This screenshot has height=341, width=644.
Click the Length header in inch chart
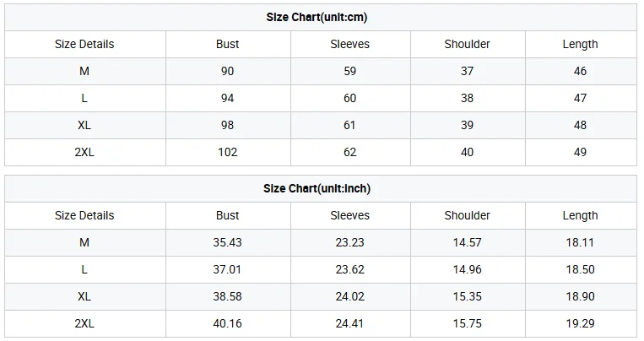pos(580,216)
